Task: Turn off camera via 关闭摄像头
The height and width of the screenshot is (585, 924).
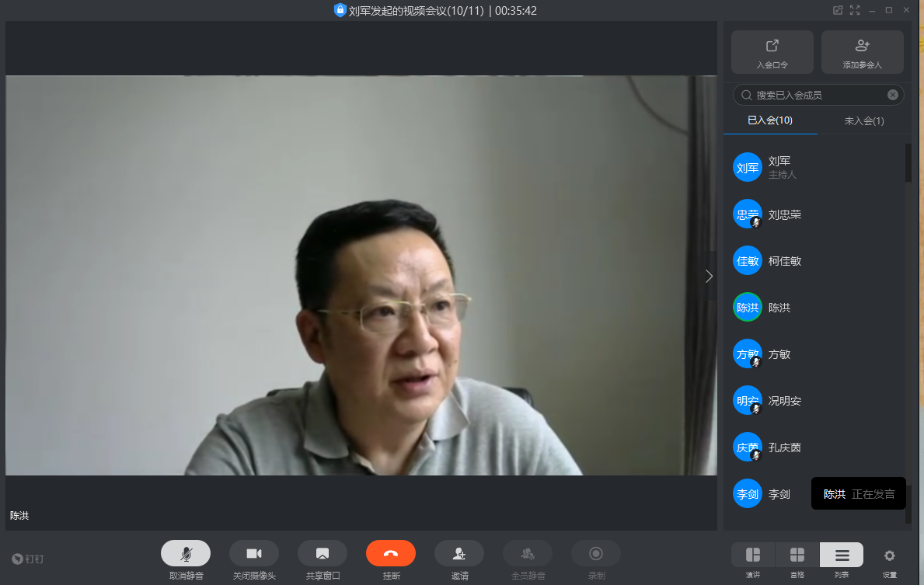Action: click(x=254, y=553)
